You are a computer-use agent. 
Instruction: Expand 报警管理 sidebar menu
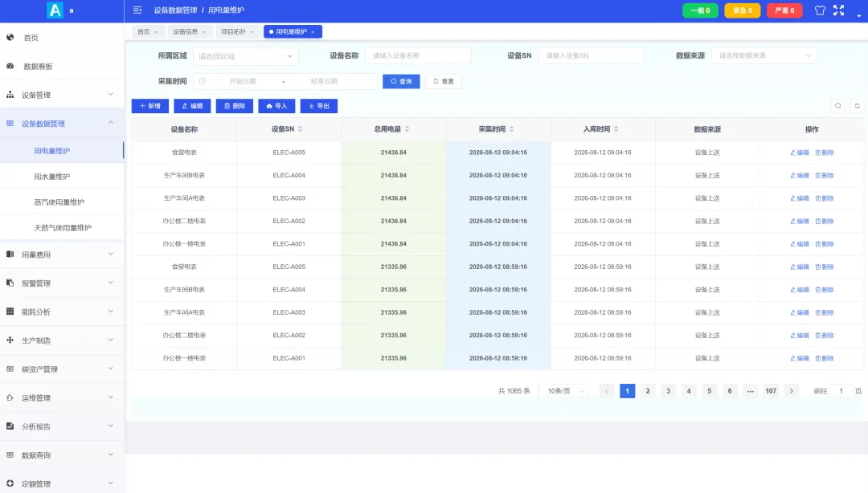pos(62,283)
